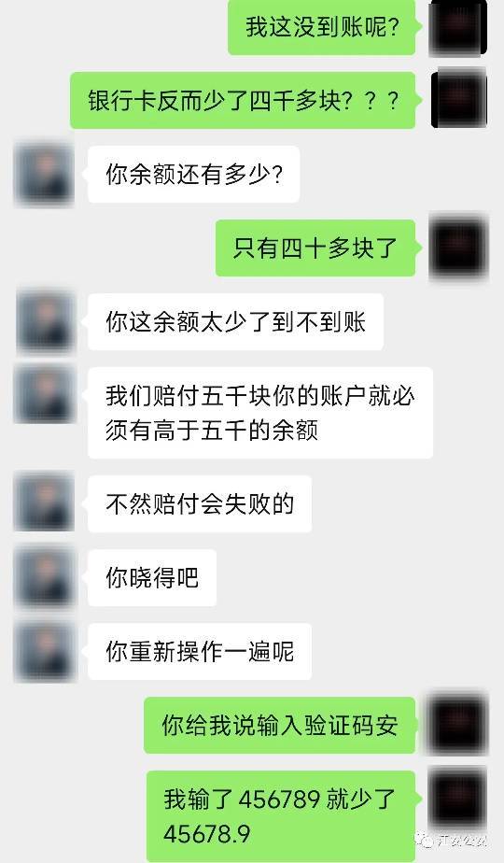Open contact avatar beside '你这余额太少了到不到账'
This screenshot has width=504, height=863.
click(x=45, y=322)
